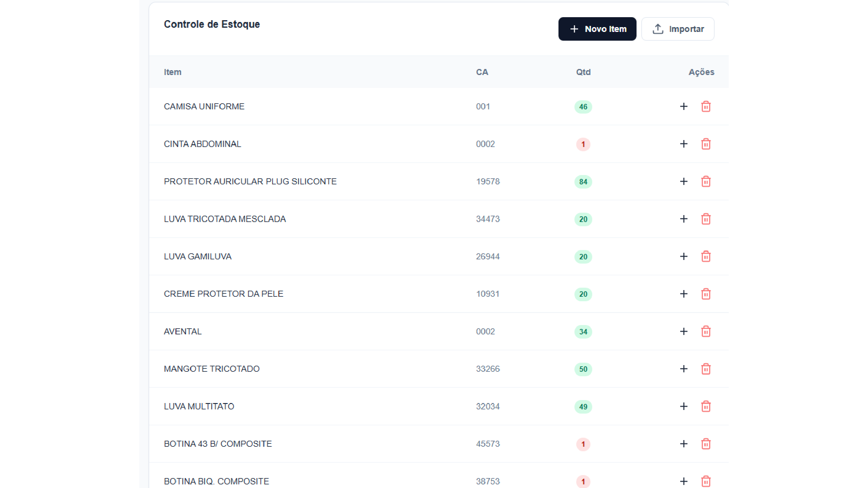Screen dimensions: 868x488
Task: Select the Item column header
Action: pos(172,72)
